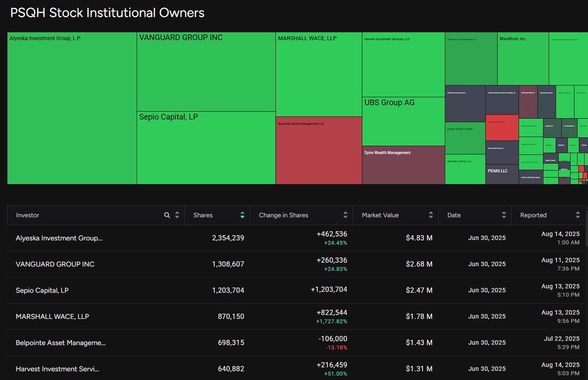Sort table using the Date column arrows
Image resolution: width=588 pixels, height=380 pixels.
(504, 215)
